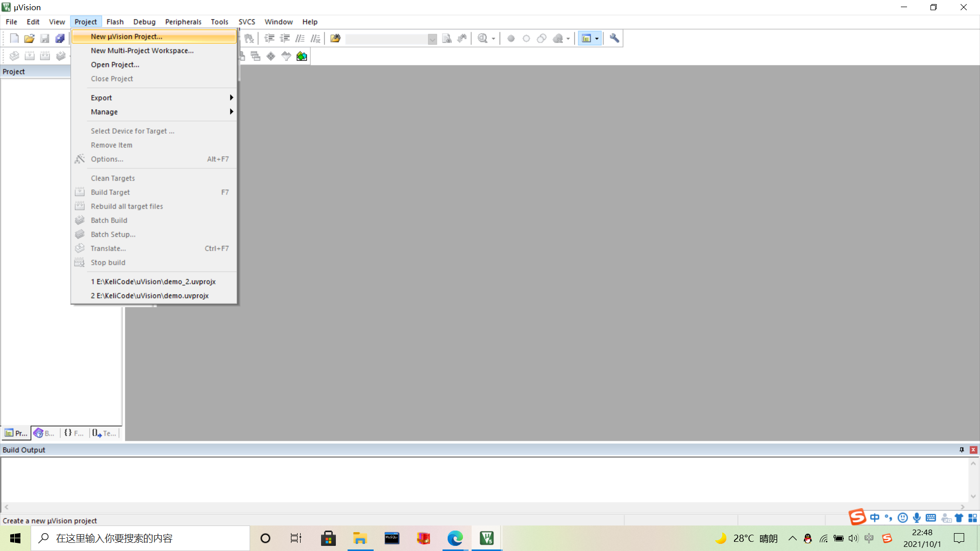Enable the Build Output panel toggle
Viewport: 980px width, 551px height.
[x=962, y=450]
